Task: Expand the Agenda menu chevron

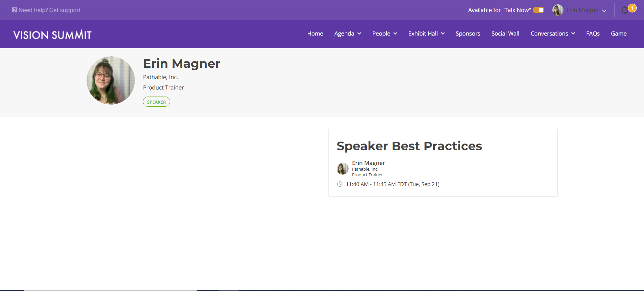Action: [359, 34]
